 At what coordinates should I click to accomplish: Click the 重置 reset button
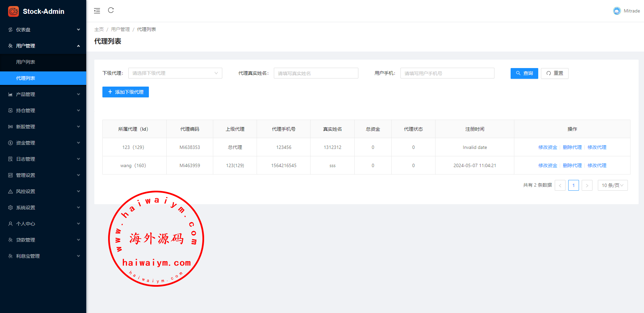click(554, 73)
